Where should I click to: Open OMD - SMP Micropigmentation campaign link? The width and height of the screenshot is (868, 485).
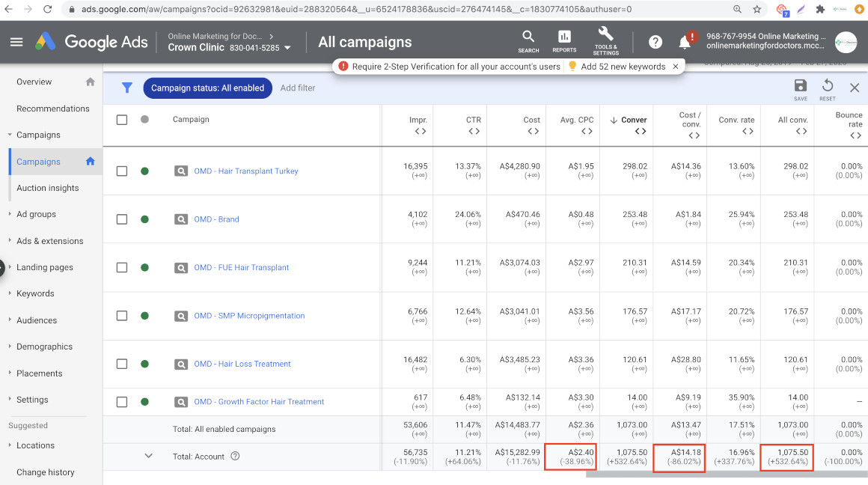[249, 316]
